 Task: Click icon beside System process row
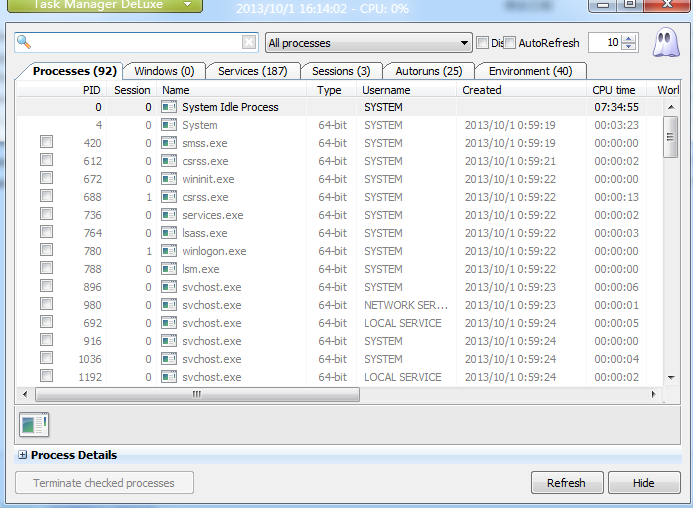tap(169, 125)
